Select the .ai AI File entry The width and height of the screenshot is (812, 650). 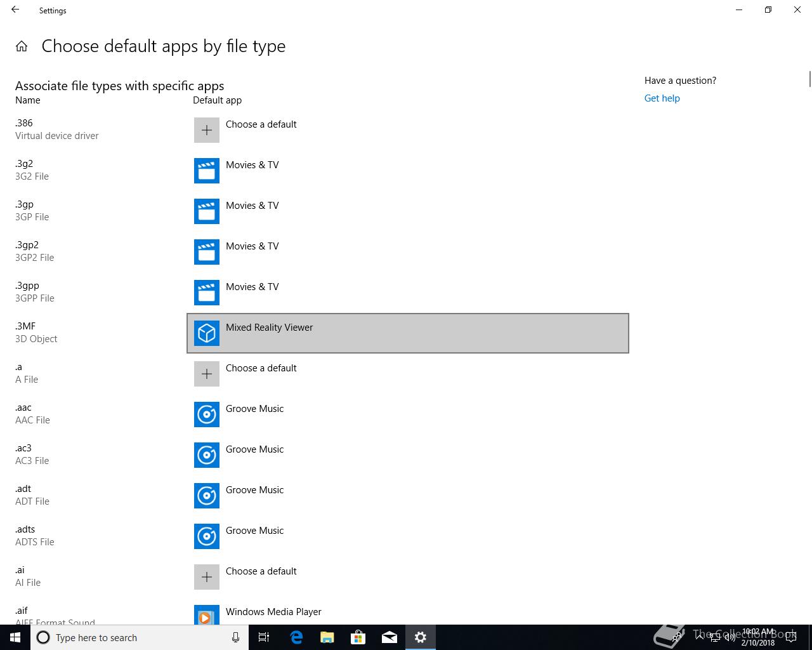28,576
